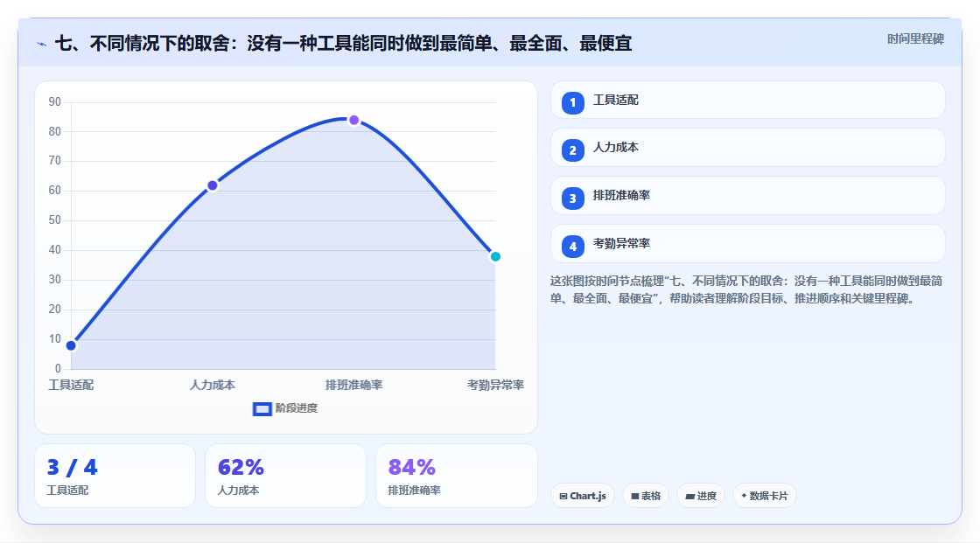Toggle the 阶段进度 legend box
This screenshot has height=543, width=980.
point(262,409)
